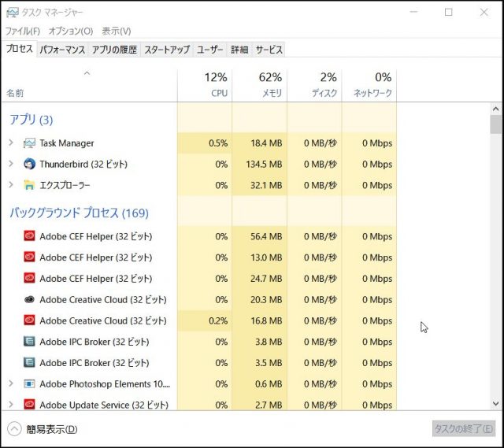Expand the Adobe Photoshop Elements row
504x448 pixels.
[11, 384]
